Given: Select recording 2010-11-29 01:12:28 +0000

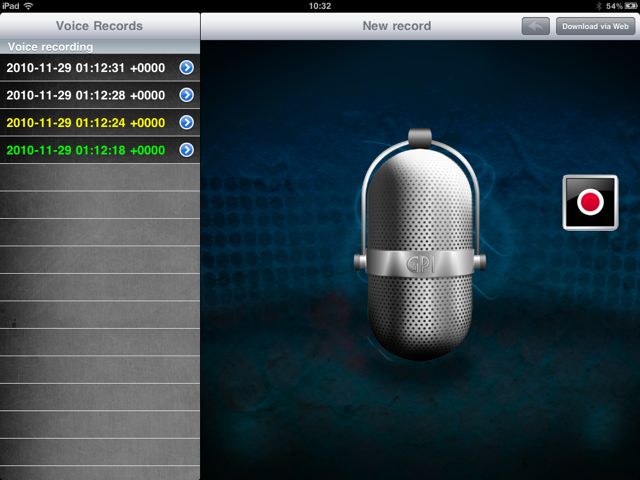Looking at the screenshot, I should 100,95.
